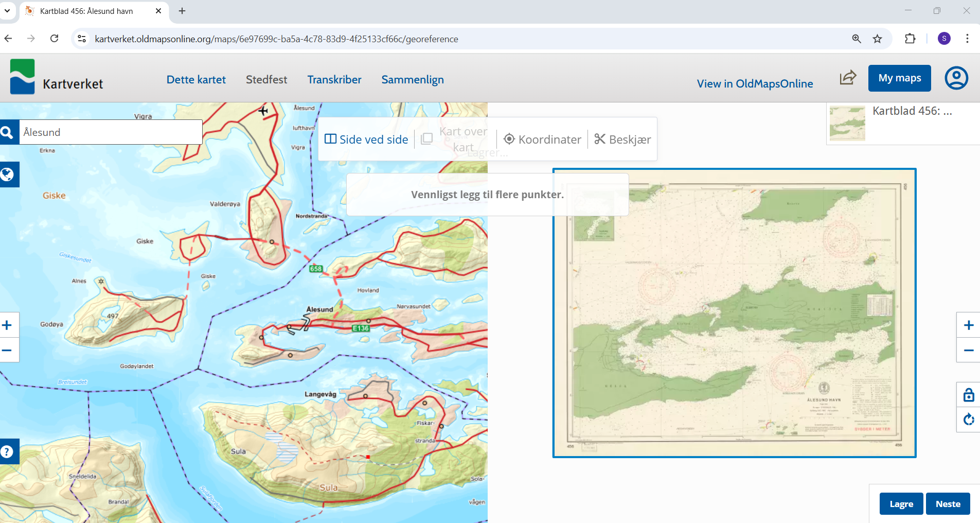Viewport: 980px width, 523px height.
Task: Open the Transkriber tab
Action: pyautogui.click(x=334, y=80)
